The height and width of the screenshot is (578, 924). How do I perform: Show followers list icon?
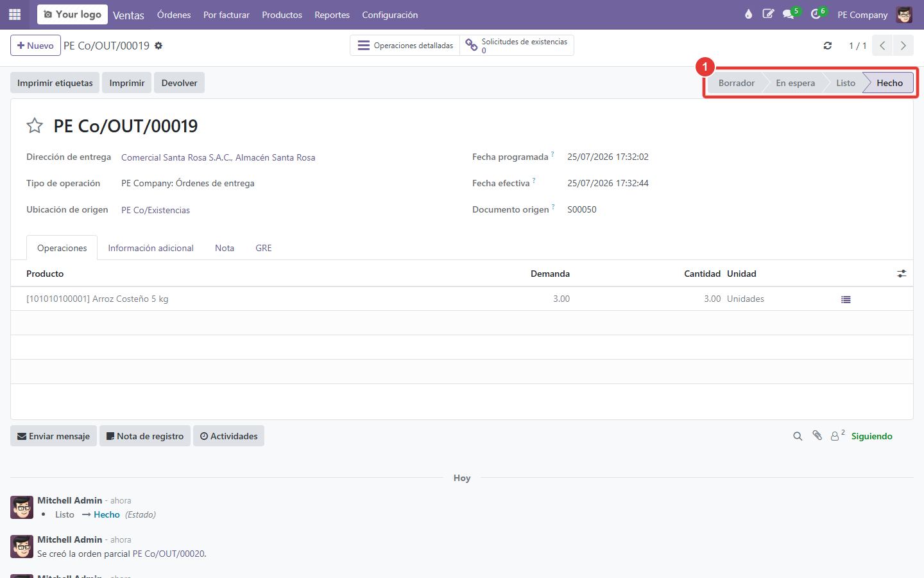(837, 435)
